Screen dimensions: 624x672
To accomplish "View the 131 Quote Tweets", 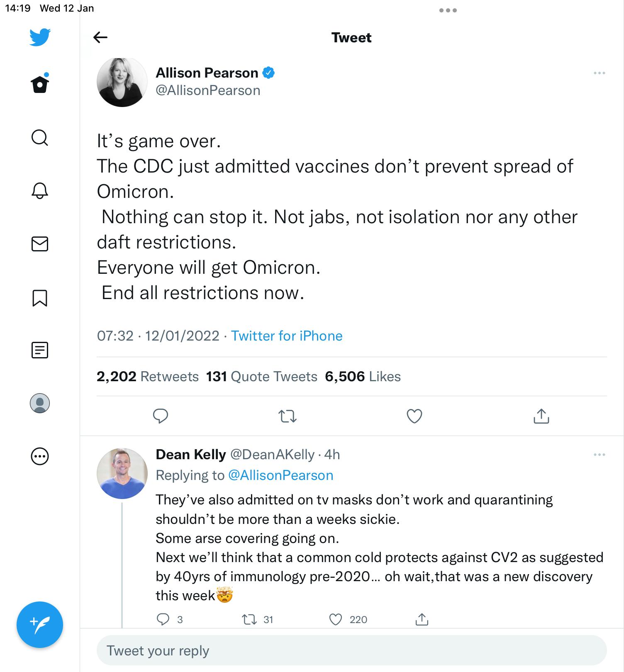I will coord(261,376).
